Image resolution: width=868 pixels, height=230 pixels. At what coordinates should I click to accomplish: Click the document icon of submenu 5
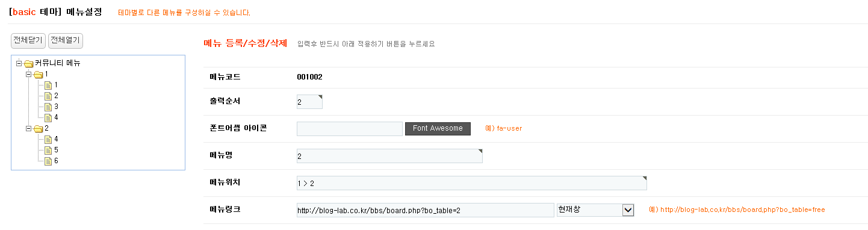click(48, 150)
